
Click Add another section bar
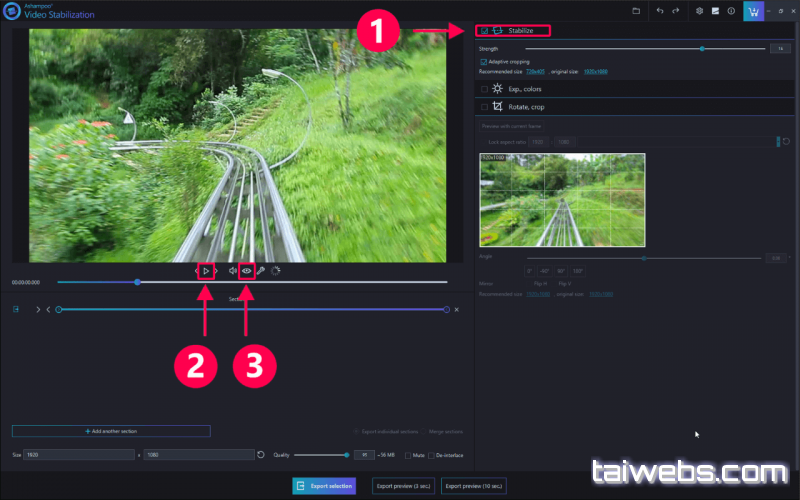[111, 431]
